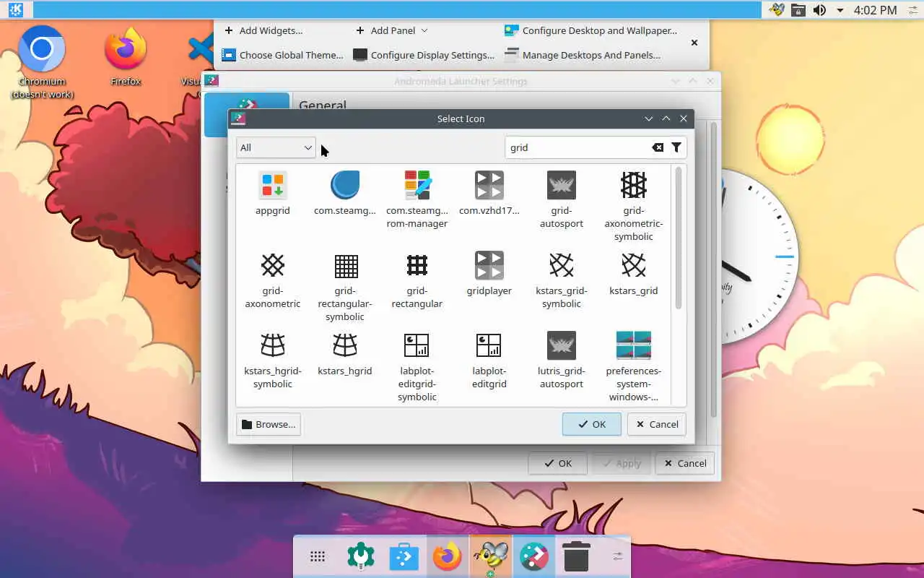
Task: Cancel the Andromeda Launcher Settings window
Action: coord(684,463)
